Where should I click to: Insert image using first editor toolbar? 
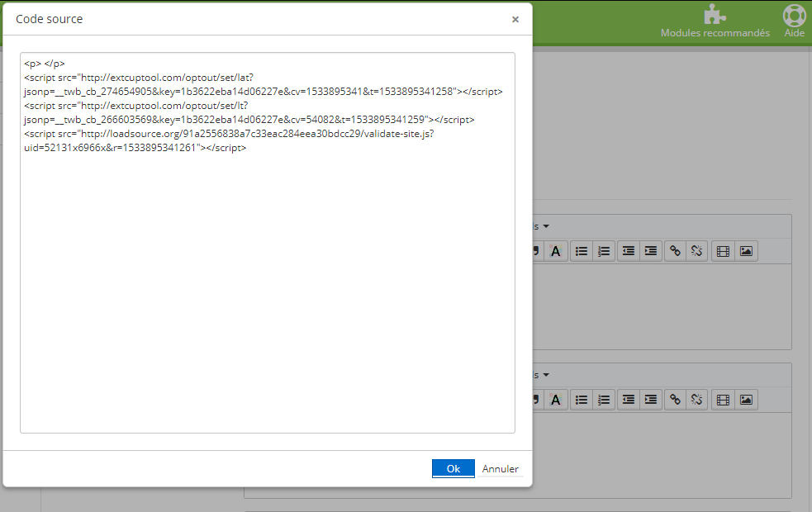coord(746,252)
